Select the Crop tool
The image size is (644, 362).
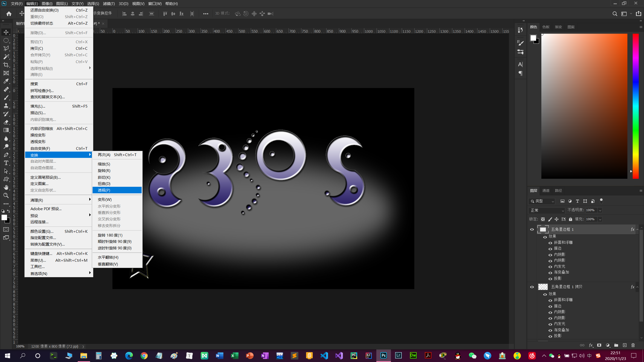(x=6, y=65)
